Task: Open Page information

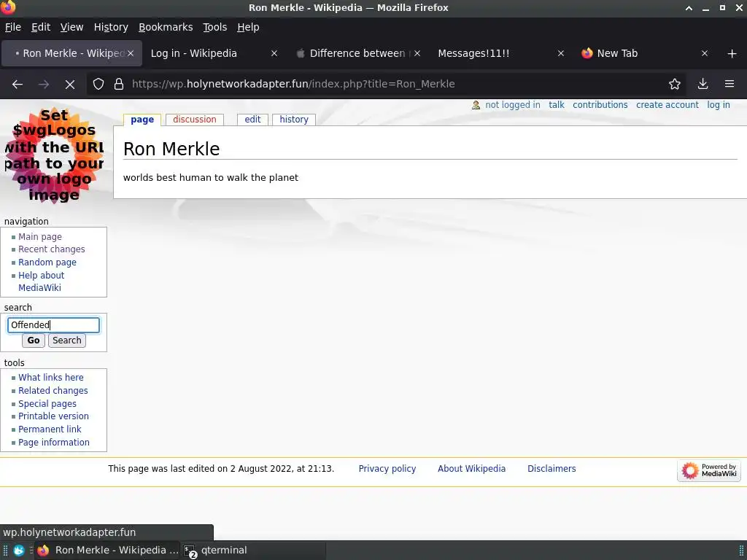Action: coord(54,443)
